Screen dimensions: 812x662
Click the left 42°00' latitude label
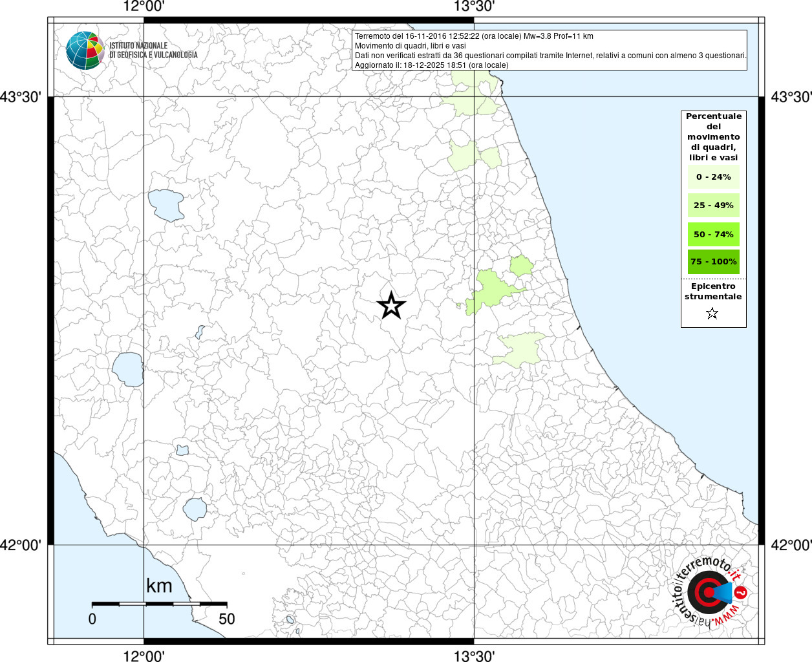point(21,545)
